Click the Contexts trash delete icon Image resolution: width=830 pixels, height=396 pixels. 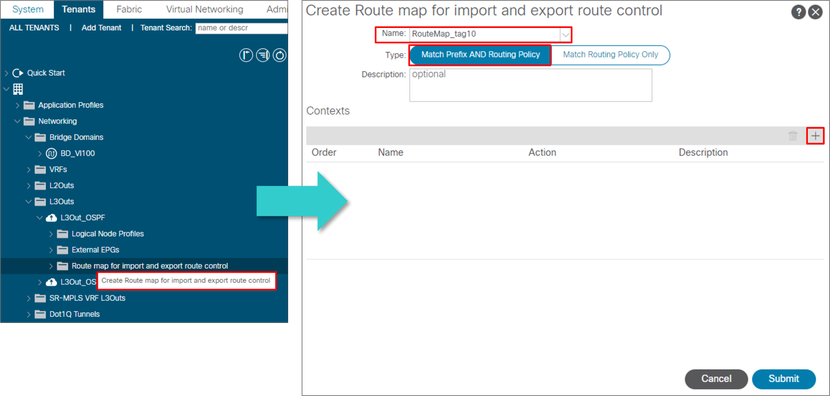[x=792, y=136]
